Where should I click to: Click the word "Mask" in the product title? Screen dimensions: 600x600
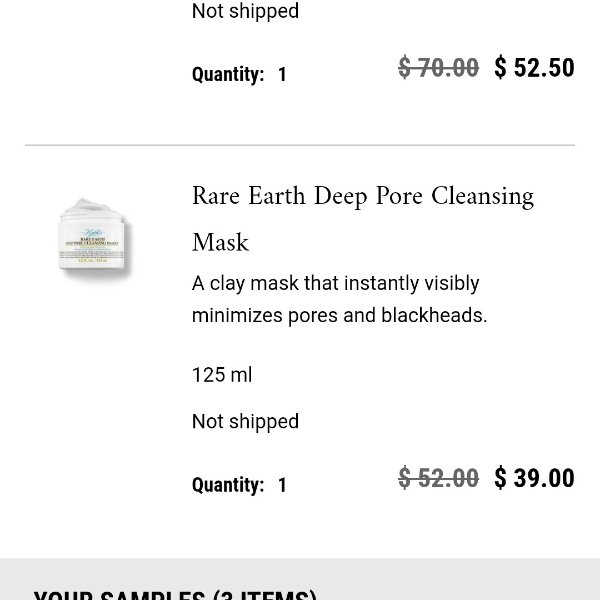pyautogui.click(x=220, y=243)
